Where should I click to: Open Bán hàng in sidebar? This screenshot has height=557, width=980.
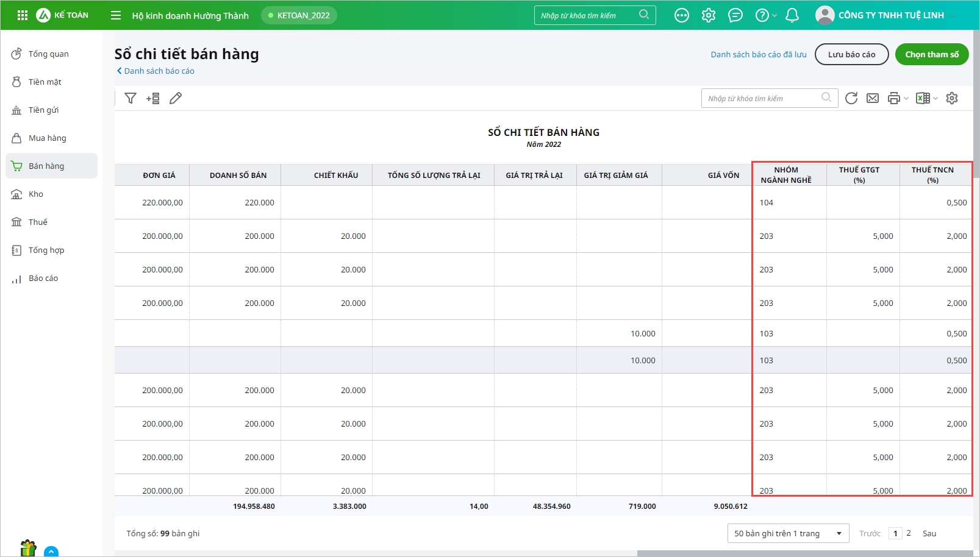click(x=46, y=166)
